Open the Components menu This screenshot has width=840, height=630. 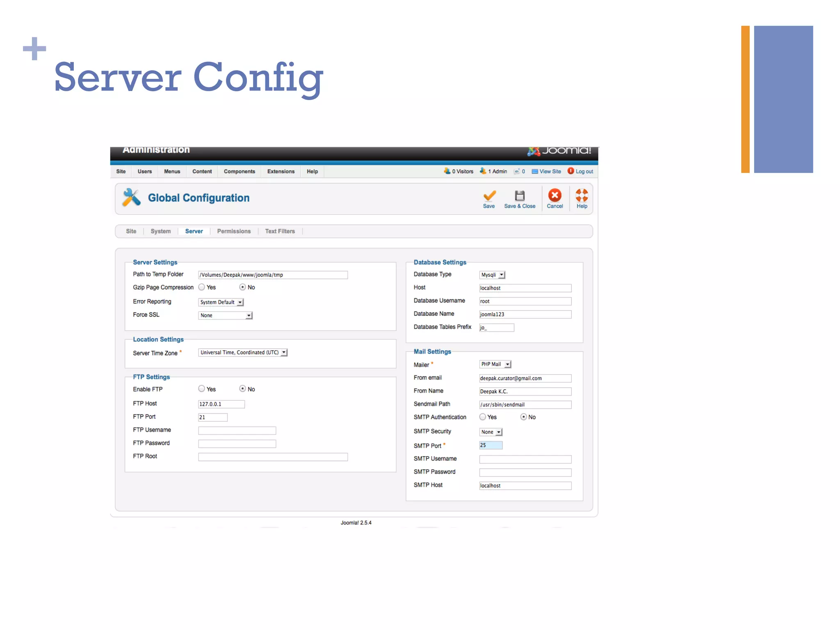click(240, 171)
